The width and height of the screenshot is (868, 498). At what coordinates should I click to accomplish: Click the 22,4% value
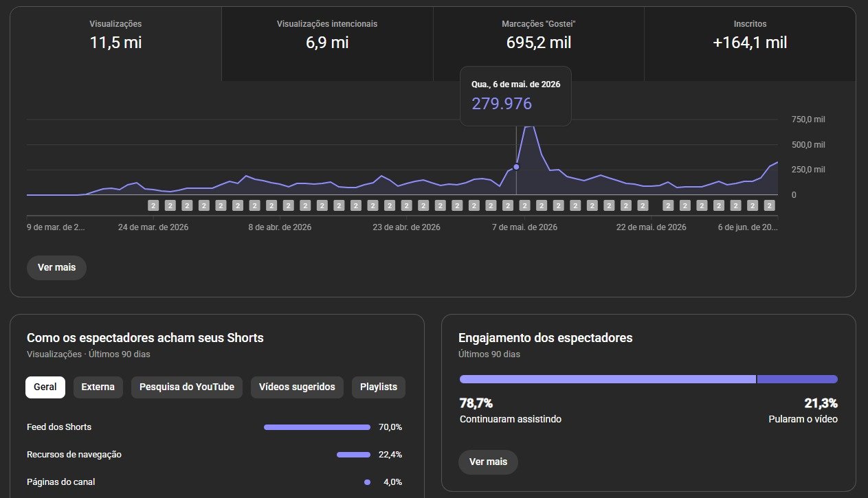(390, 455)
